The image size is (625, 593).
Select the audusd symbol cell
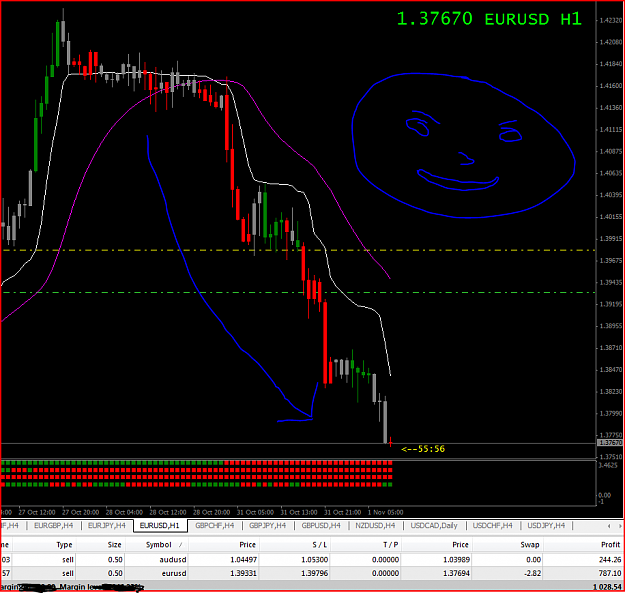173,560
